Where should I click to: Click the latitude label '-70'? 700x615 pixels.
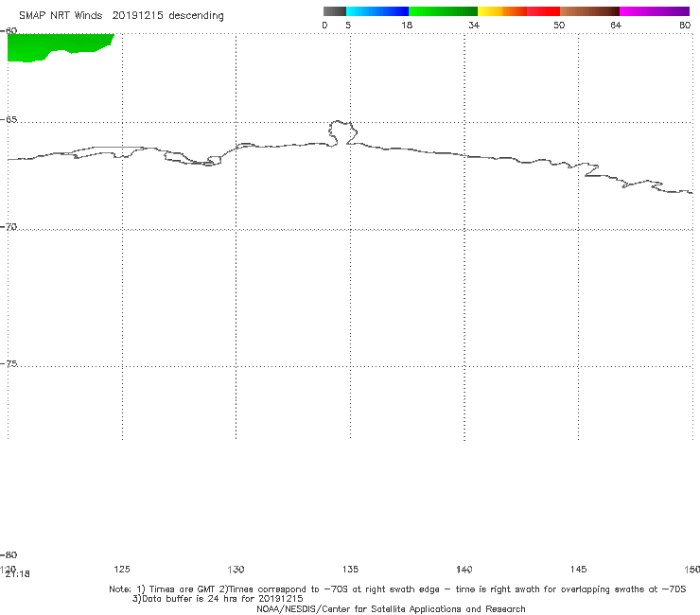coord(9,227)
